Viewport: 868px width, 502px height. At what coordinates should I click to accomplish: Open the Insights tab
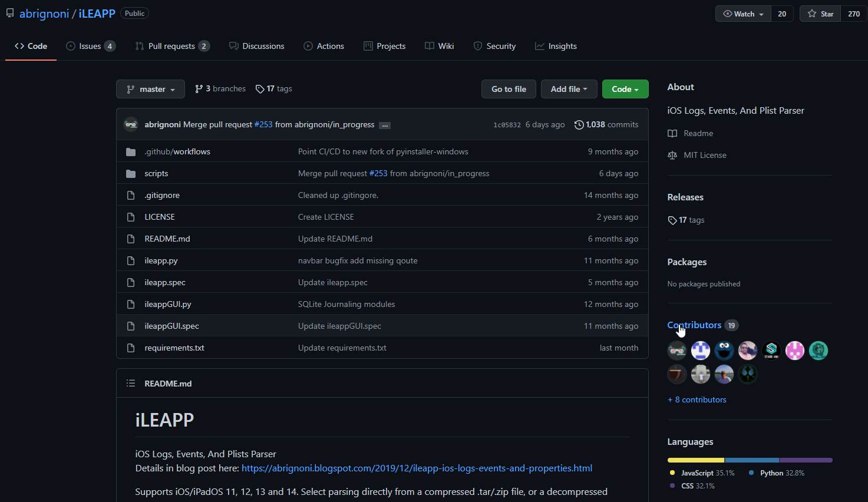[x=556, y=46]
